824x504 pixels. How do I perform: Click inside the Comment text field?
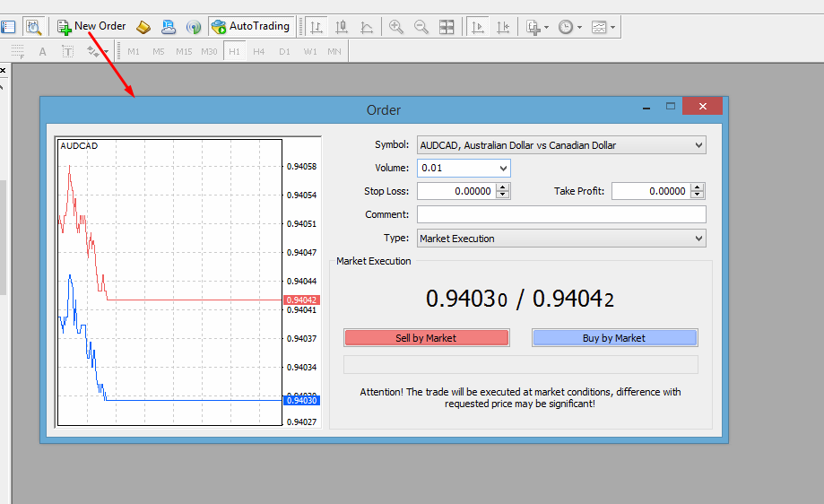point(561,214)
